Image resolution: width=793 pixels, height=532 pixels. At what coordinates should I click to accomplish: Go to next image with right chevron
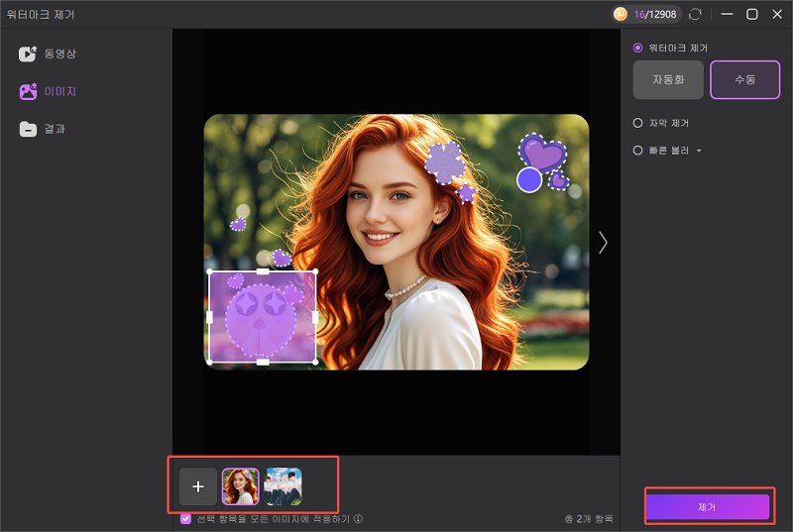(x=603, y=243)
